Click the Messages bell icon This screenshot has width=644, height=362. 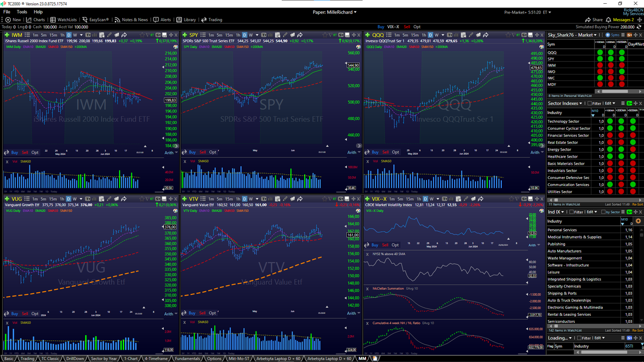coord(608,20)
